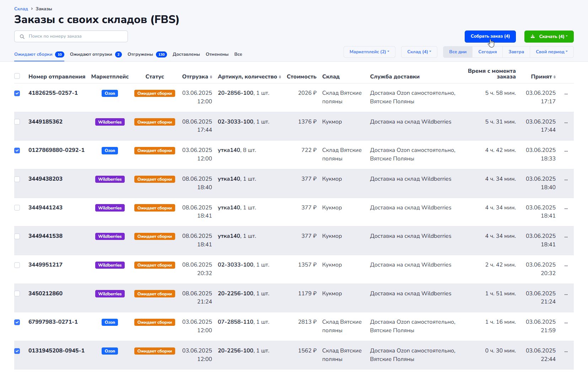
Task: Expand the Свой период dropdown
Action: pos(551,52)
